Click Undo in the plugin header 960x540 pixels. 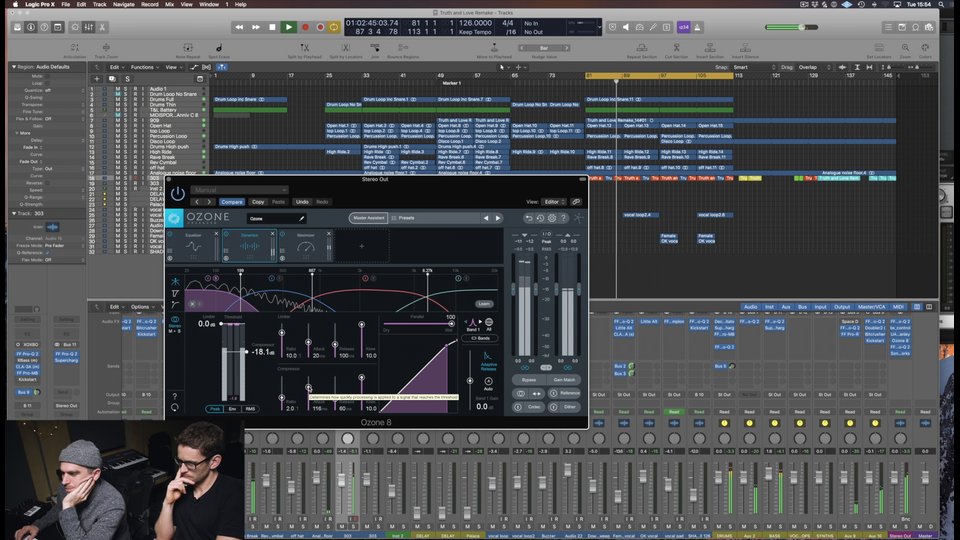click(x=302, y=201)
